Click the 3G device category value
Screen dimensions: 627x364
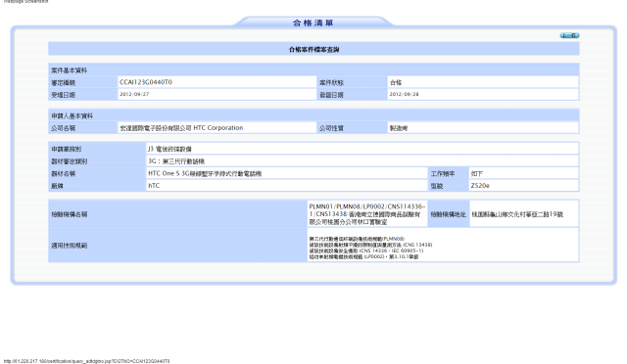[176, 161]
